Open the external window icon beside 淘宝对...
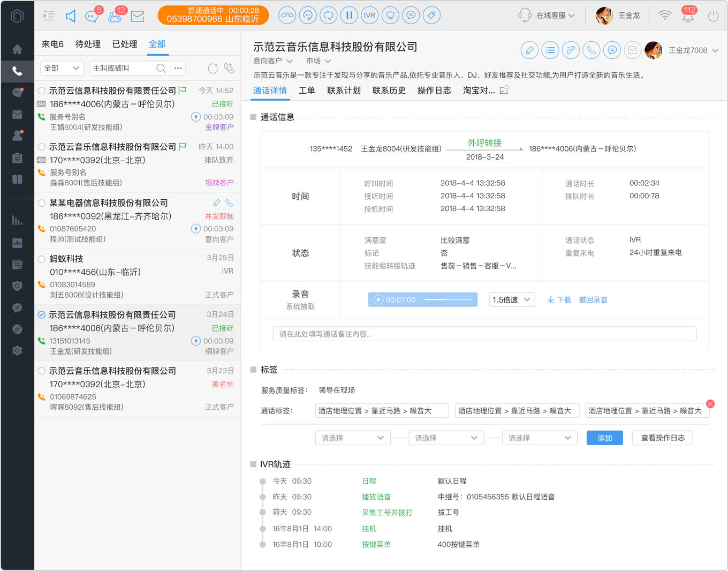This screenshot has height=571, width=728. (504, 90)
